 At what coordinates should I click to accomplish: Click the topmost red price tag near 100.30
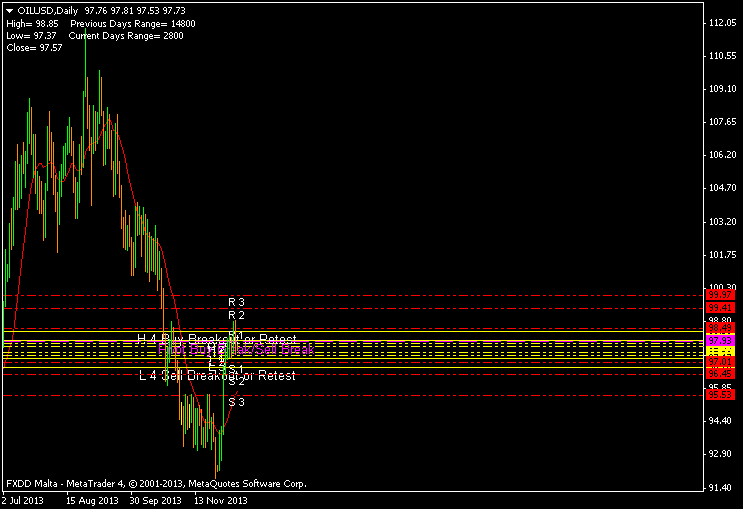coord(721,295)
